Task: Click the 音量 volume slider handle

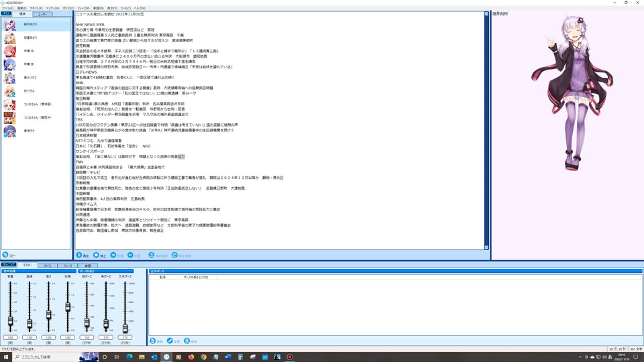Action: pyautogui.click(x=10, y=321)
